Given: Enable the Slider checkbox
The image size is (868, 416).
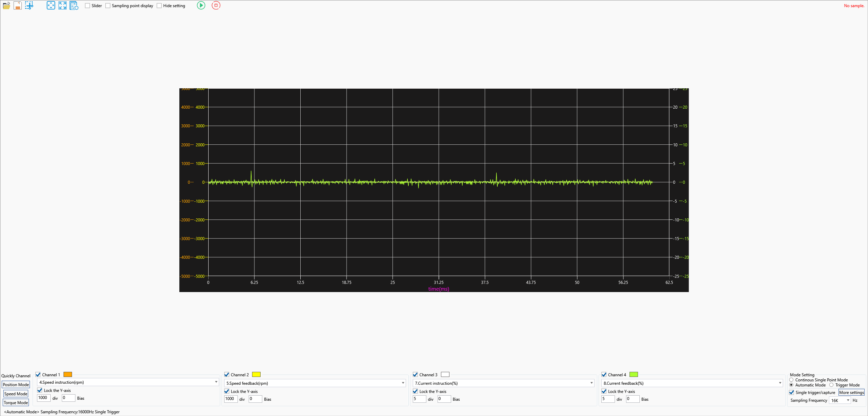Looking at the screenshot, I should (x=88, y=6).
